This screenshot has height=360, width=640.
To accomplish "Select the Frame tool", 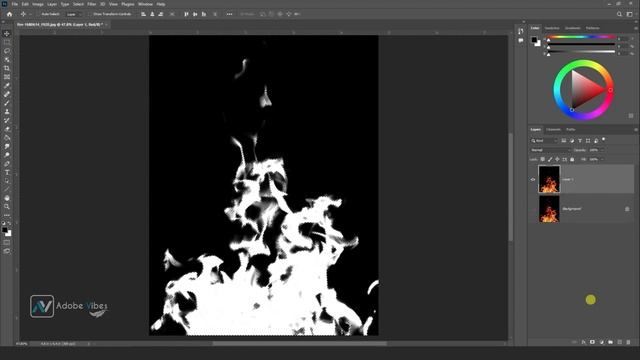I will pos(7,77).
